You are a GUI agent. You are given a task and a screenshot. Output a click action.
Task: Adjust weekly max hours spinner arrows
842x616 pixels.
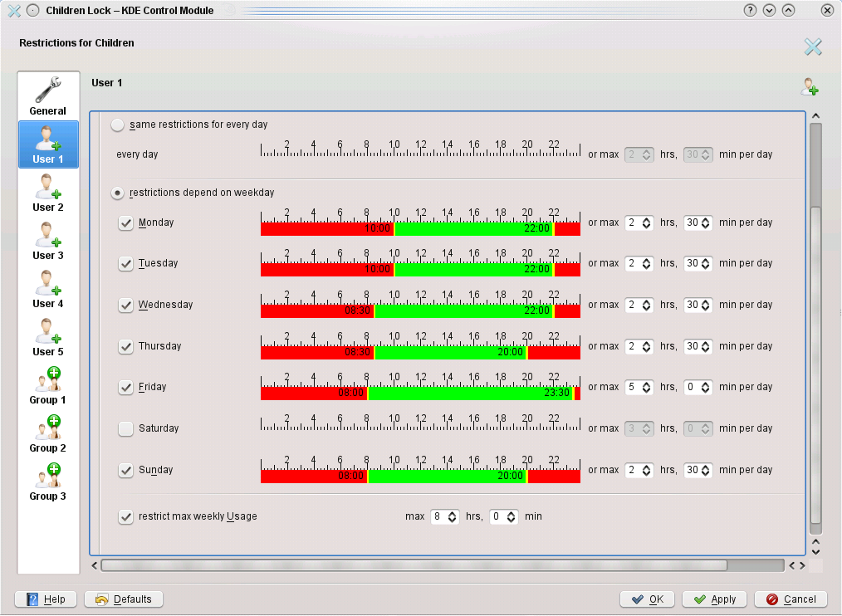453,516
